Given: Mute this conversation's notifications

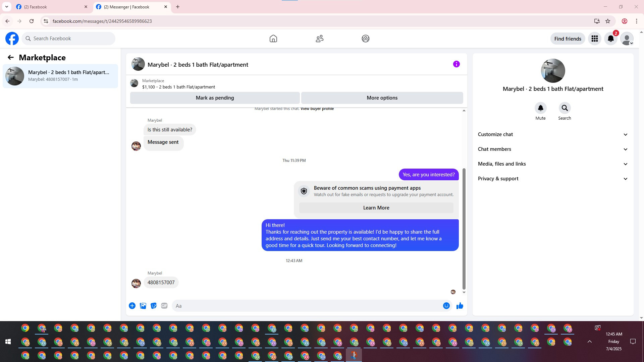Looking at the screenshot, I should tap(540, 108).
